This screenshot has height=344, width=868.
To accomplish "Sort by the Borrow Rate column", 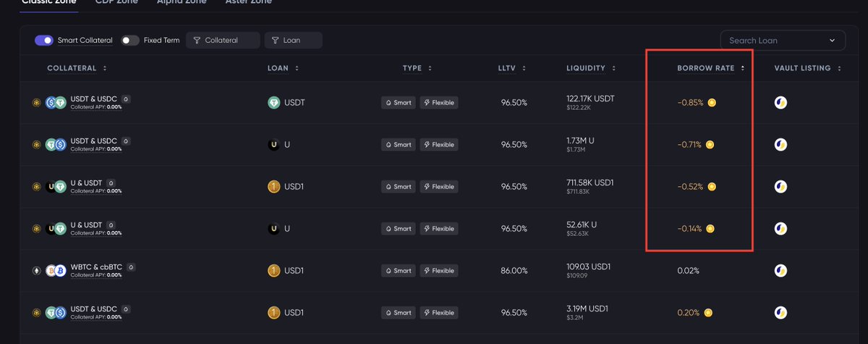I will [711, 68].
